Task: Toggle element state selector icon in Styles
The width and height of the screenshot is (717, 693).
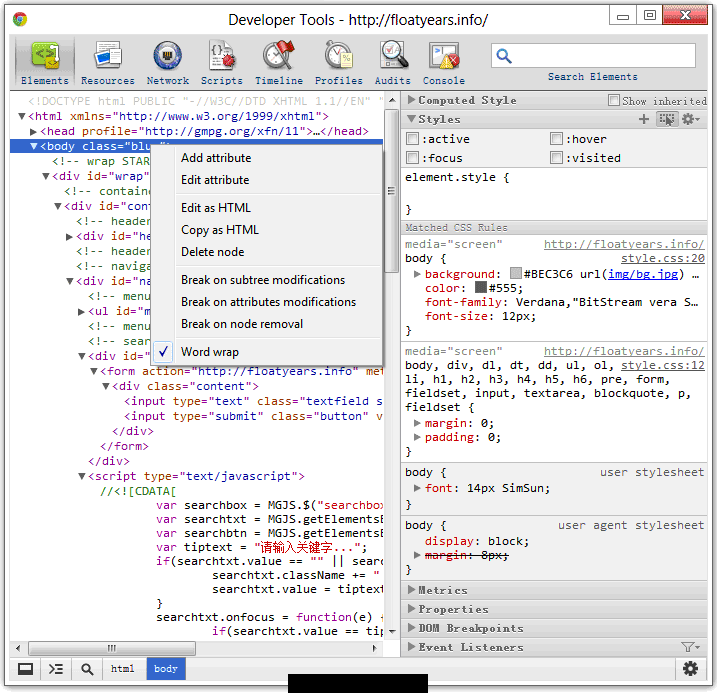Action: (667, 119)
